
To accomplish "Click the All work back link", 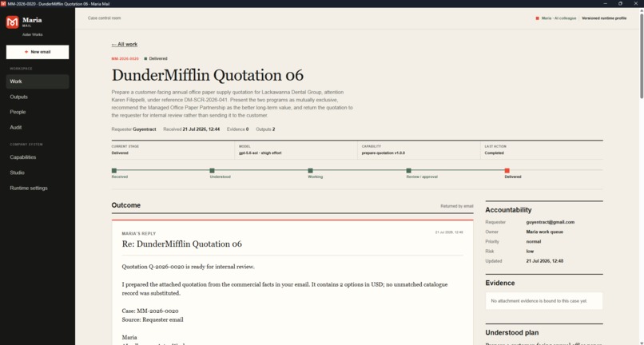I will coord(125,45).
